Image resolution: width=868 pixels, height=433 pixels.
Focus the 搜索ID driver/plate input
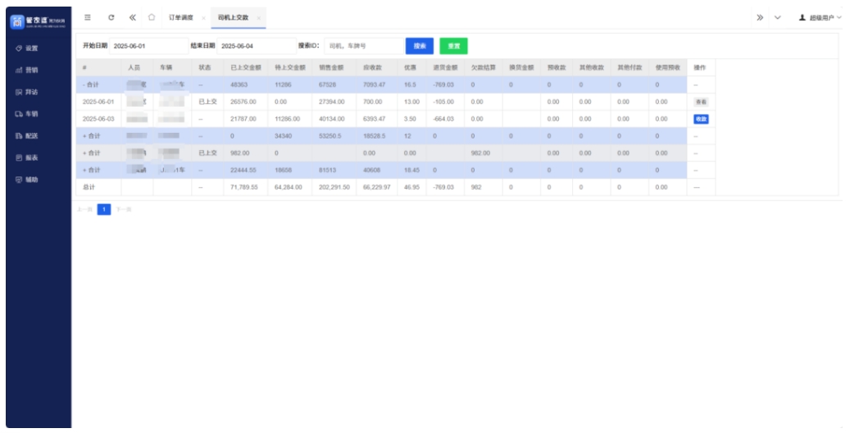(x=364, y=46)
